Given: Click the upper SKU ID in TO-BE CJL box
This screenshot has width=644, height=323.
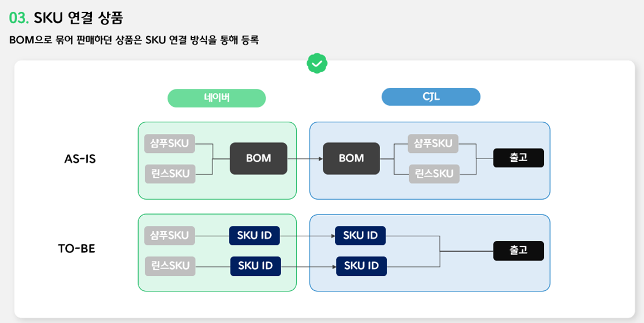Looking at the screenshot, I should pos(360,236).
